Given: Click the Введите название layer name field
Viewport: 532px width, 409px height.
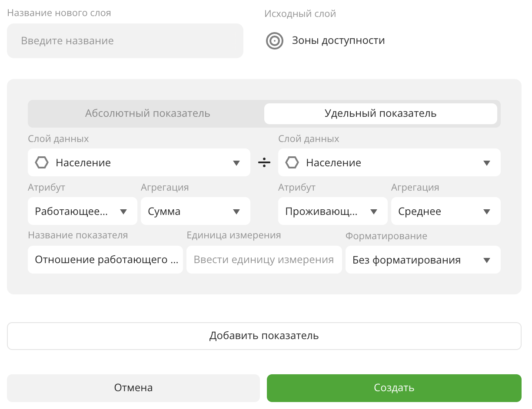Looking at the screenshot, I should pyautogui.click(x=125, y=41).
